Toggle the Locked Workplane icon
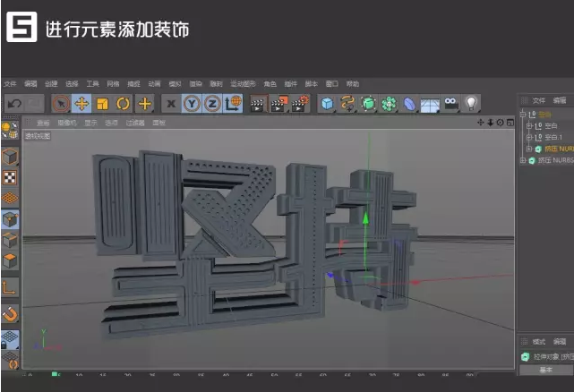Image resolution: width=574 pixels, height=392 pixels. [x=10, y=340]
